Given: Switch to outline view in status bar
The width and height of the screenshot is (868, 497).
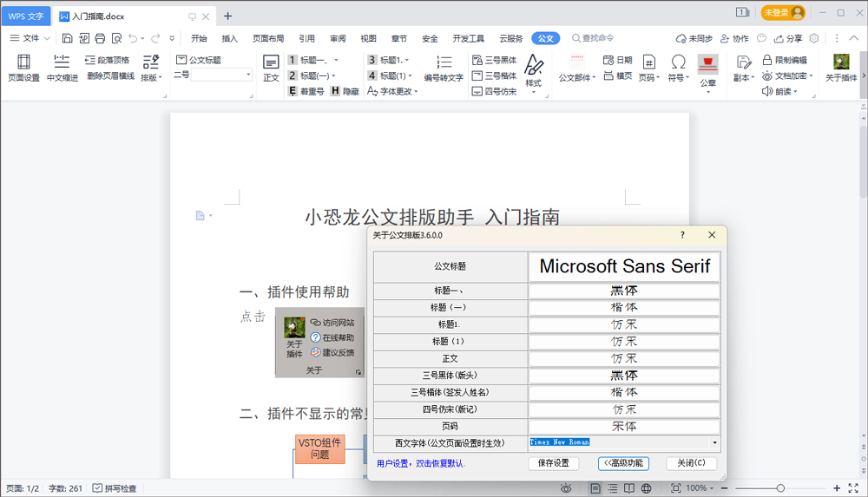Looking at the screenshot, I should 612,488.
